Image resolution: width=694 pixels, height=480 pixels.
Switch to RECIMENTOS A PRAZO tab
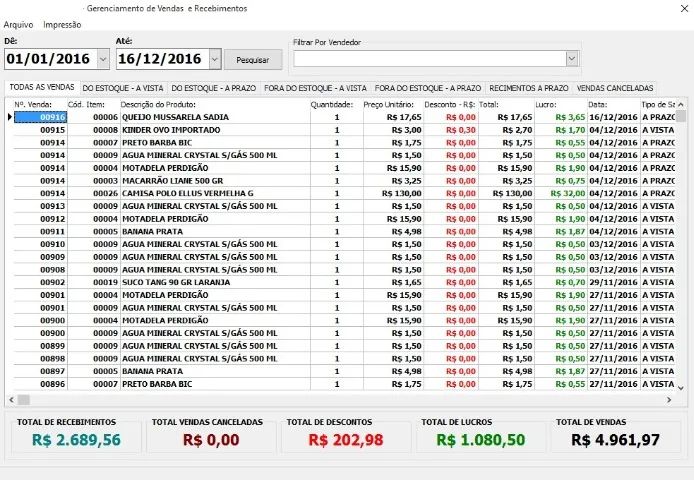pyautogui.click(x=529, y=88)
